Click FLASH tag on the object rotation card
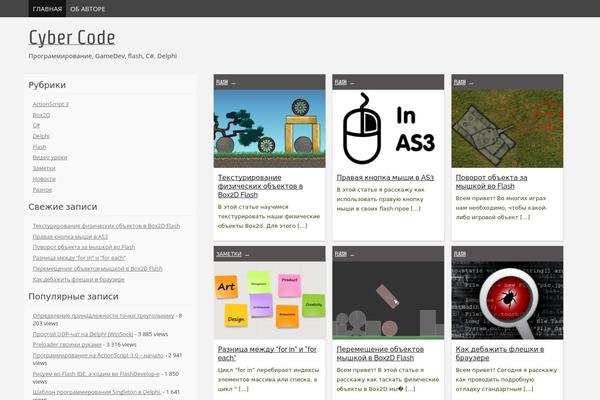The image size is (600, 400). pyautogui.click(x=460, y=82)
